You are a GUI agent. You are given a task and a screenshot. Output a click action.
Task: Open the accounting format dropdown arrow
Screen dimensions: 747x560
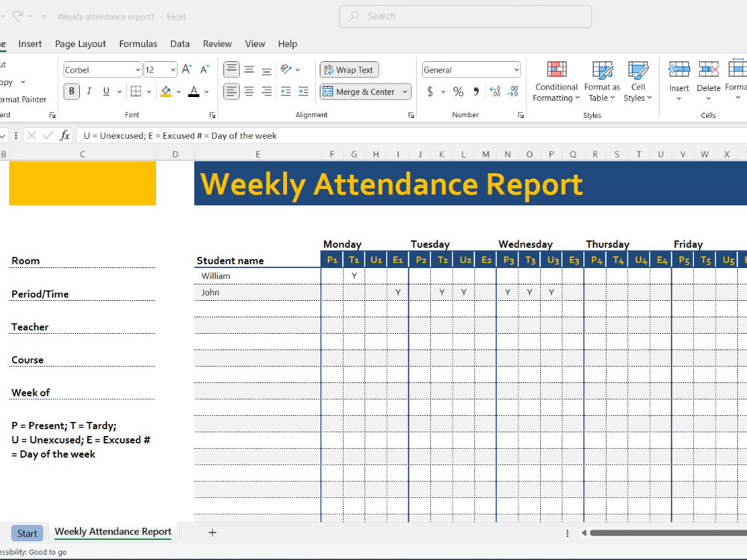click(x=443, y=91)
